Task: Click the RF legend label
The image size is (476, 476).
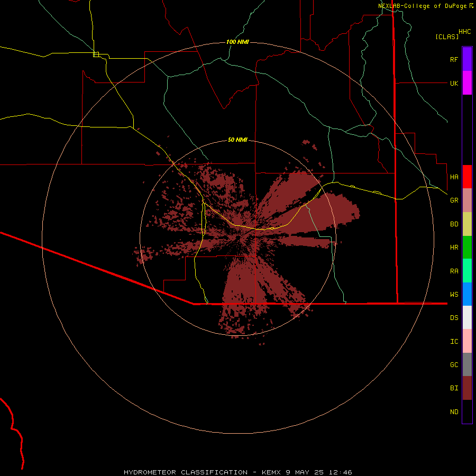Action: tap(454, 59)
